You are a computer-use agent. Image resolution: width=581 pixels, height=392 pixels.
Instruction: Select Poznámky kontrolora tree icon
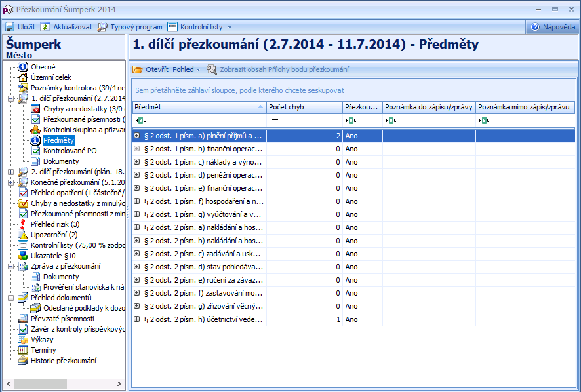pyautogui.click(x=23, y=88)
